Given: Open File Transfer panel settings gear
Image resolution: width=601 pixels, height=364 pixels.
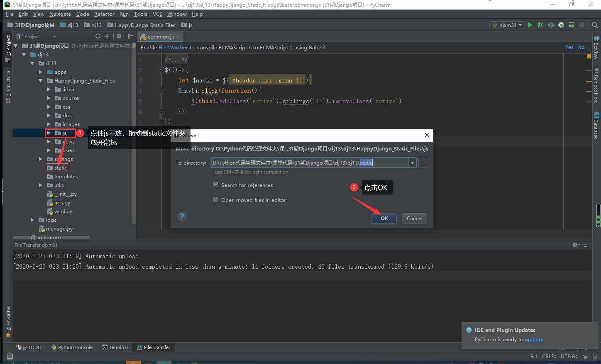Looking at the screenshot, I should click(576, 245).
